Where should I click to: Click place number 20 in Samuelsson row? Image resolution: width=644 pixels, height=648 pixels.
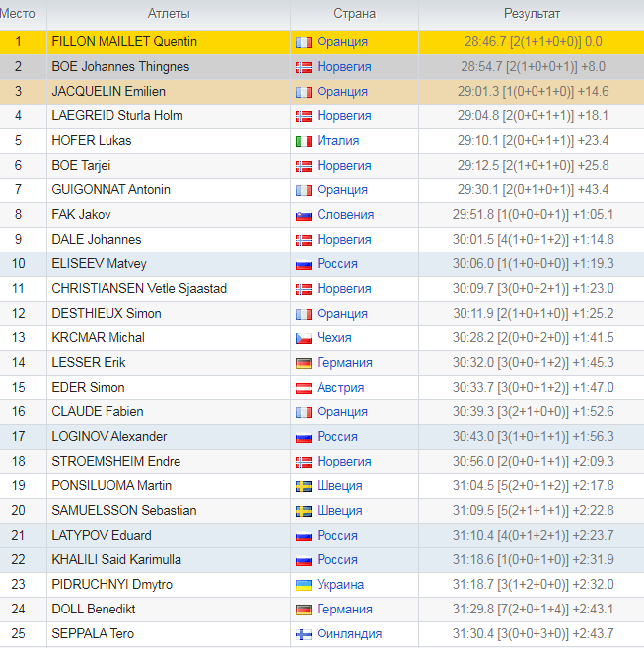pos(18,510)
